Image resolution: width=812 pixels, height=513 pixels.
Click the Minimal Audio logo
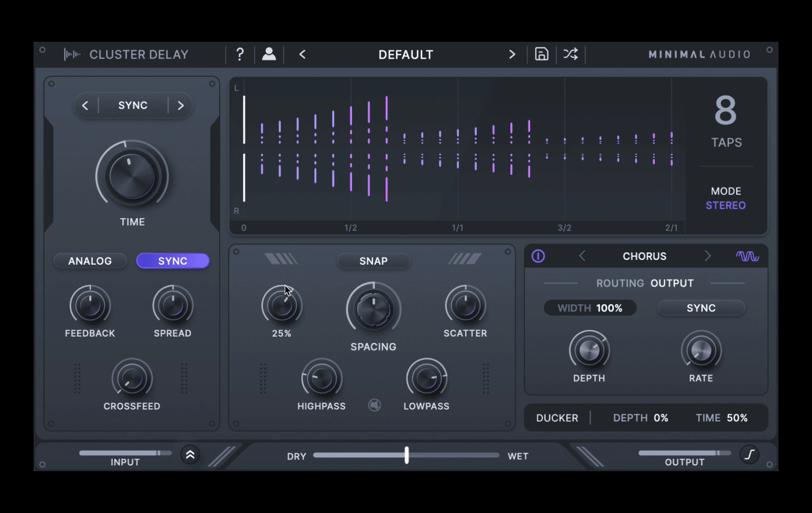(699, 54)
